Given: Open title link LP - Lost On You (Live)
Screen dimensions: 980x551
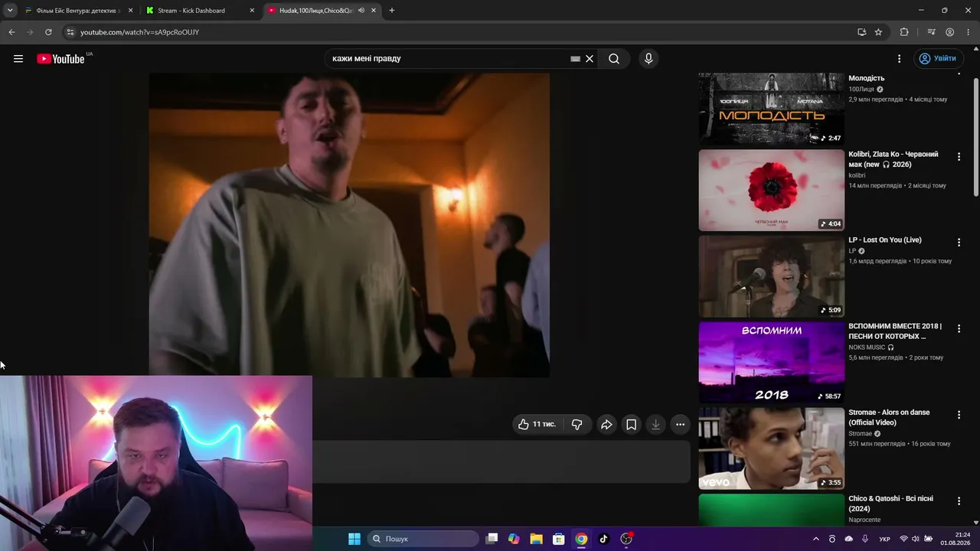Looking at the screenshot, I should tap(885, 240).
